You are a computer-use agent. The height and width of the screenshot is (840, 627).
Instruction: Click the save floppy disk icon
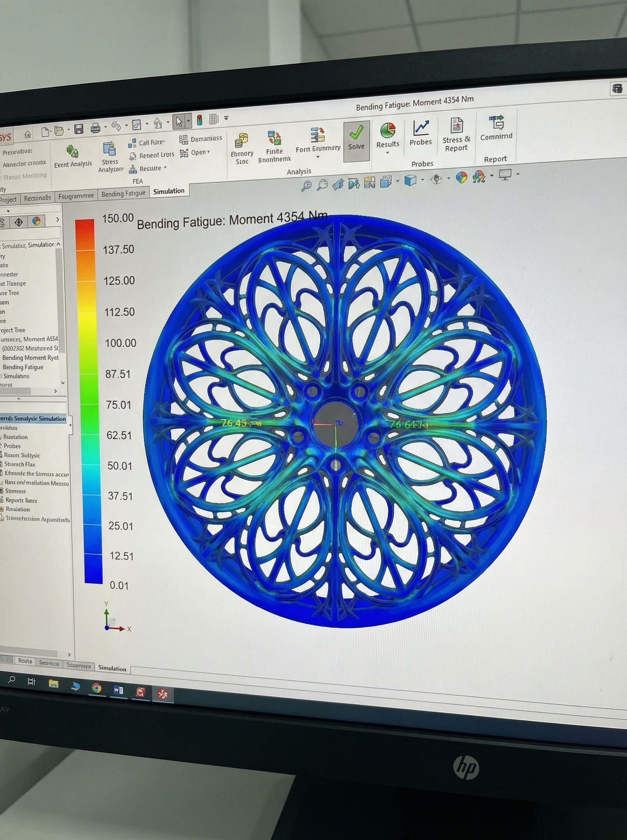tap(79, 129)
